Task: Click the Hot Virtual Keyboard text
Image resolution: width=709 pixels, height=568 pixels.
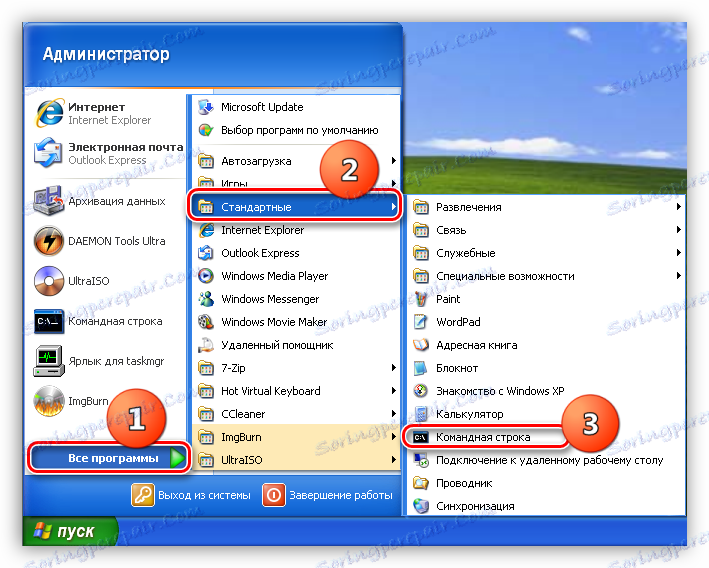Action: (270, 391)
